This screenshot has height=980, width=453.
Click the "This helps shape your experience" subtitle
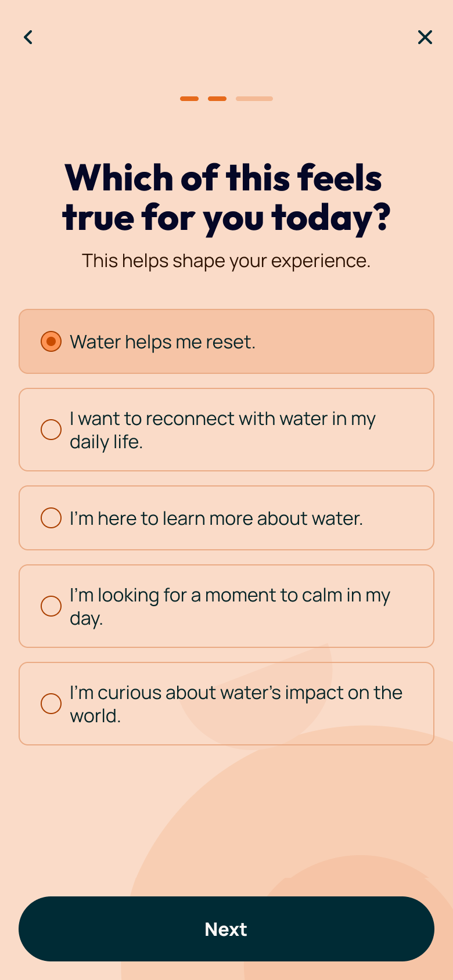pos(226,261)
